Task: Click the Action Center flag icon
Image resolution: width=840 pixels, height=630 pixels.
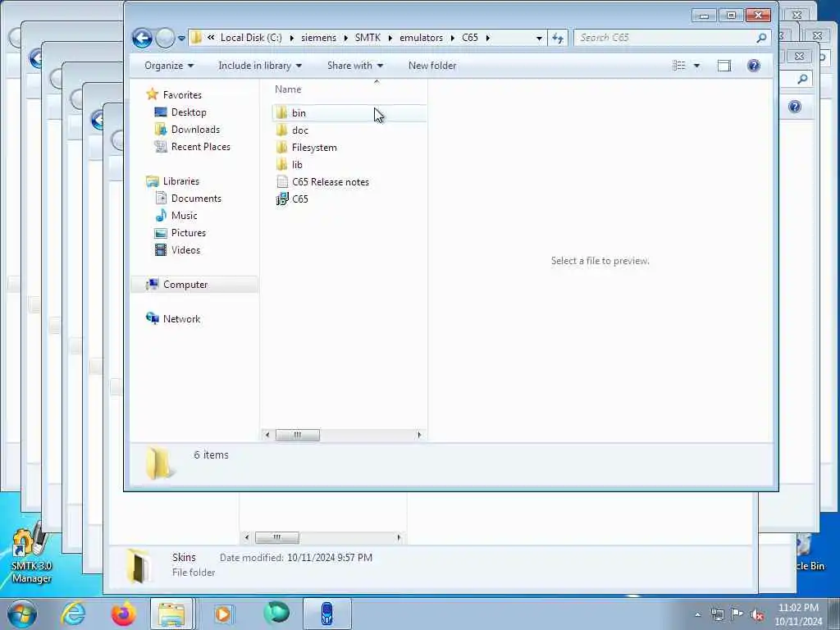Action: (x=737, y=614)
